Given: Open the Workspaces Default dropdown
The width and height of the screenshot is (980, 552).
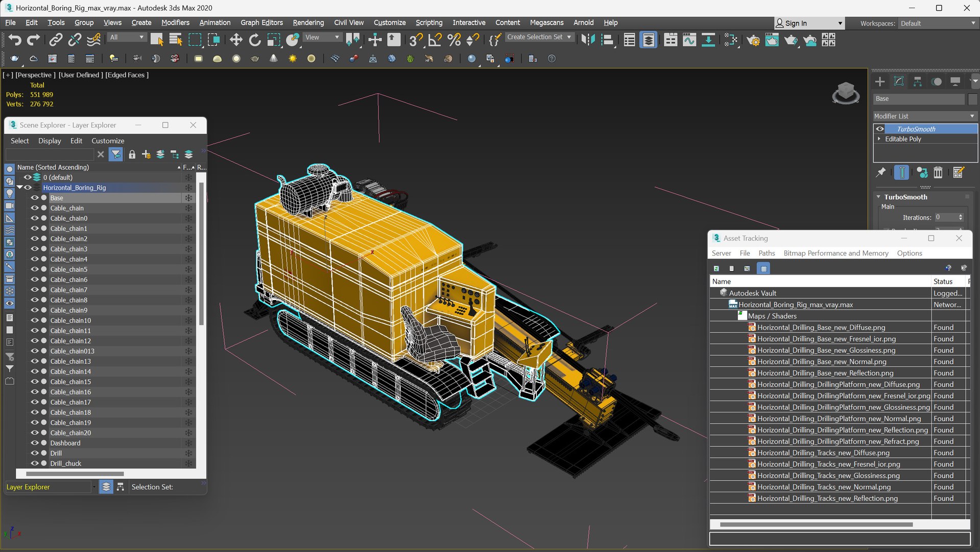Looking at the screenshot, I should [938, 24].
